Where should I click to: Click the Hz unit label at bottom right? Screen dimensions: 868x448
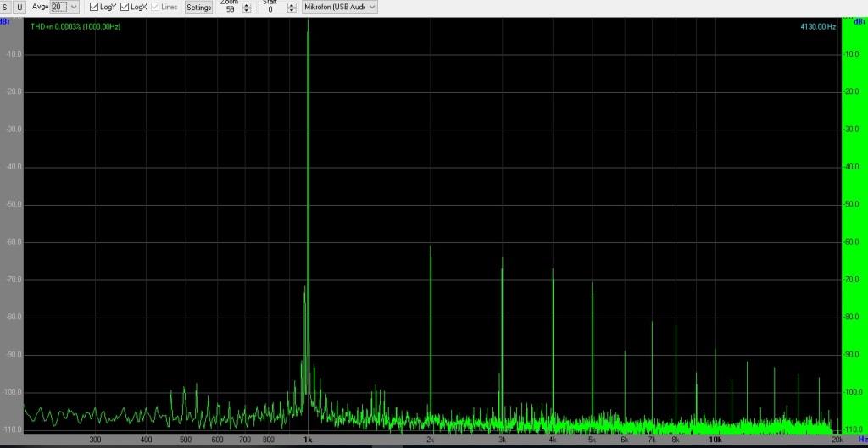click(x=863, y=440)
